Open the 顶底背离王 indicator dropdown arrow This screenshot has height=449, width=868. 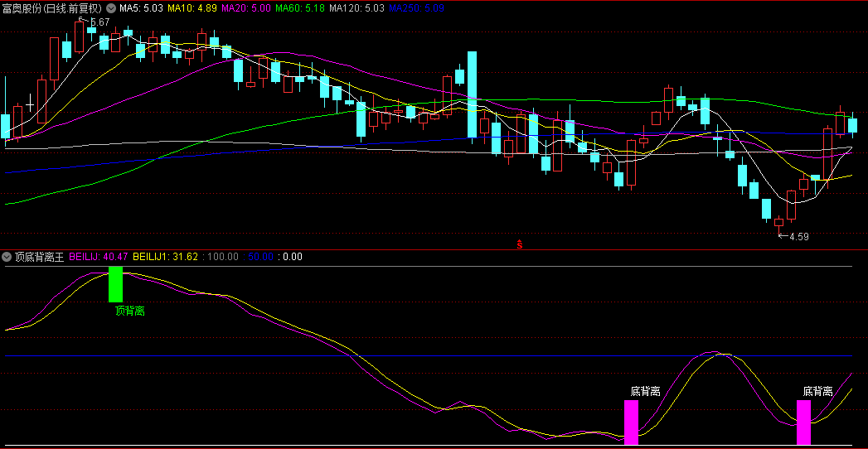click(7, 257)
